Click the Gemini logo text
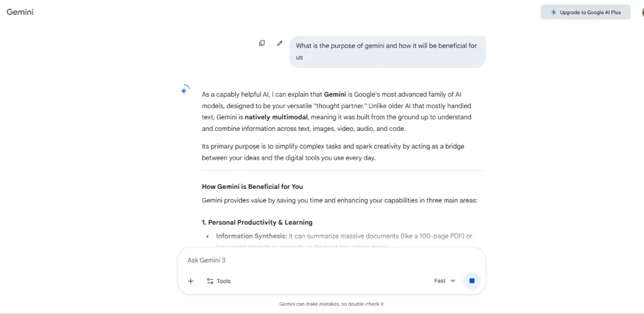This screenshot has height=314, width=644. pyautogui.click(x=20, y=12)
